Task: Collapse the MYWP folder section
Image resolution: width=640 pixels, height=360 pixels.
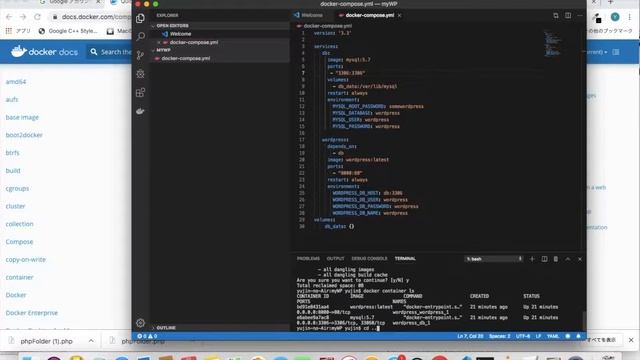Action: pyautogui.click(x=162, y=50)
